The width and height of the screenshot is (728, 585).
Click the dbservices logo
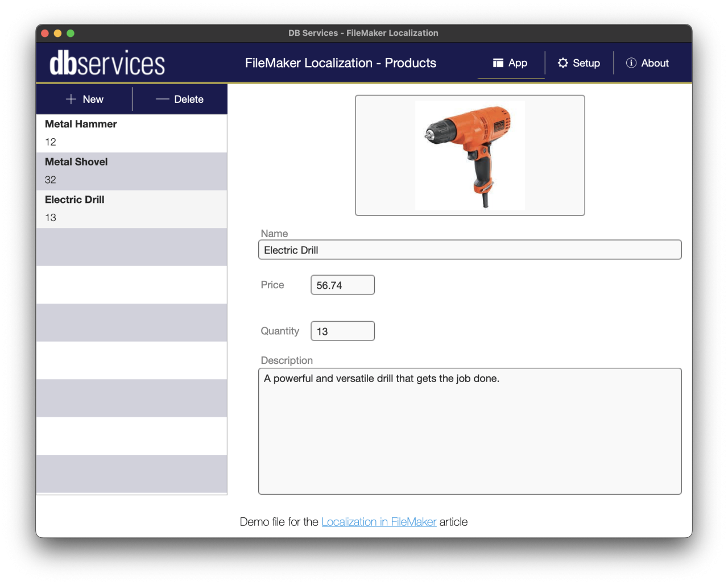107,63
